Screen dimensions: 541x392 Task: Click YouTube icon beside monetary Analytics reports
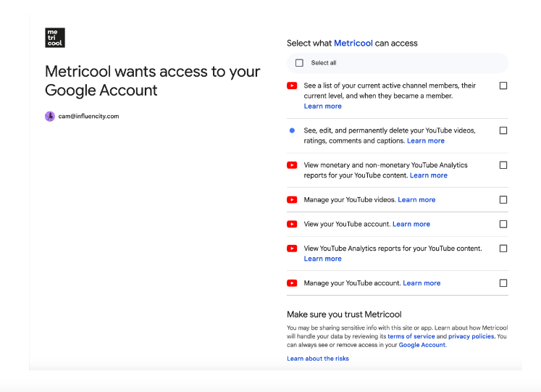pos(292,165)
